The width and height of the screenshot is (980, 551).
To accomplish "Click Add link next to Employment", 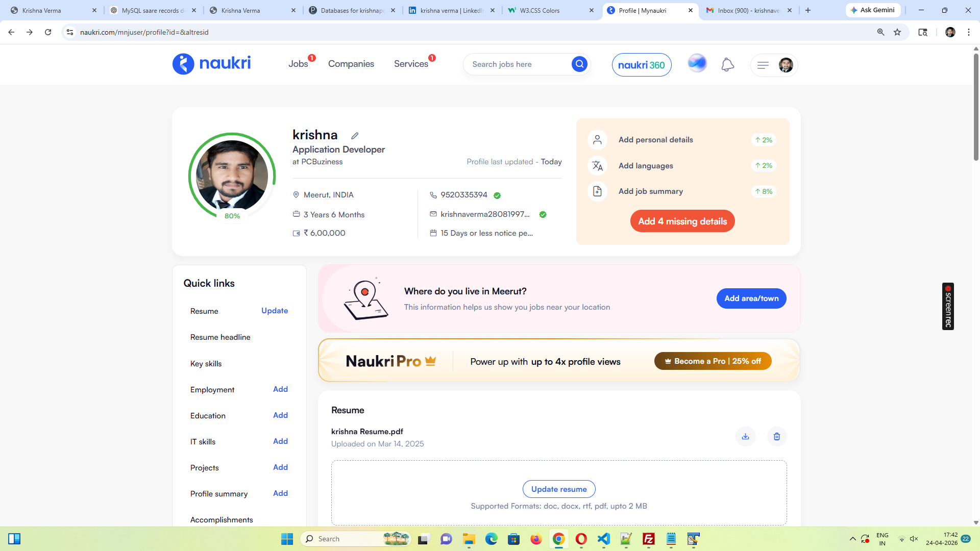I will coord(280,389).
